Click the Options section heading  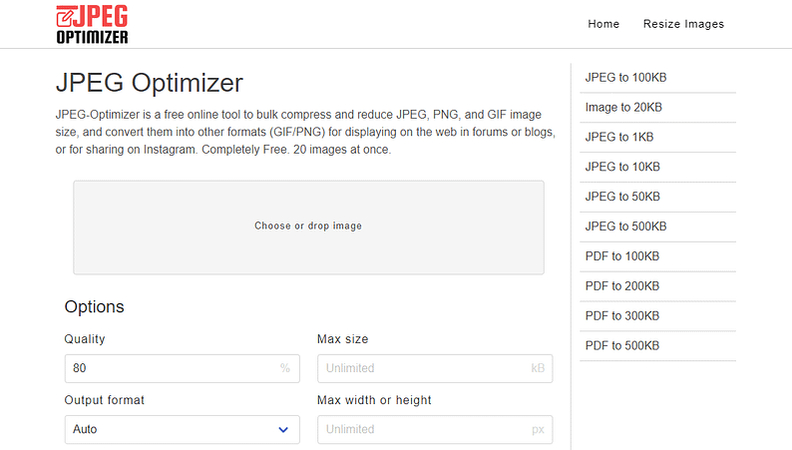(x=94, y=307)
